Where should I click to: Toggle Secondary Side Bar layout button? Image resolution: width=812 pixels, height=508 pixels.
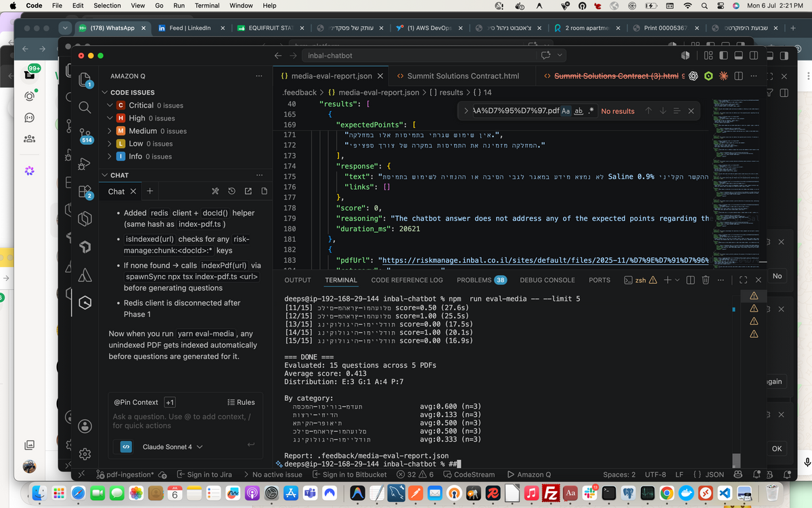(x=752, y=56)
